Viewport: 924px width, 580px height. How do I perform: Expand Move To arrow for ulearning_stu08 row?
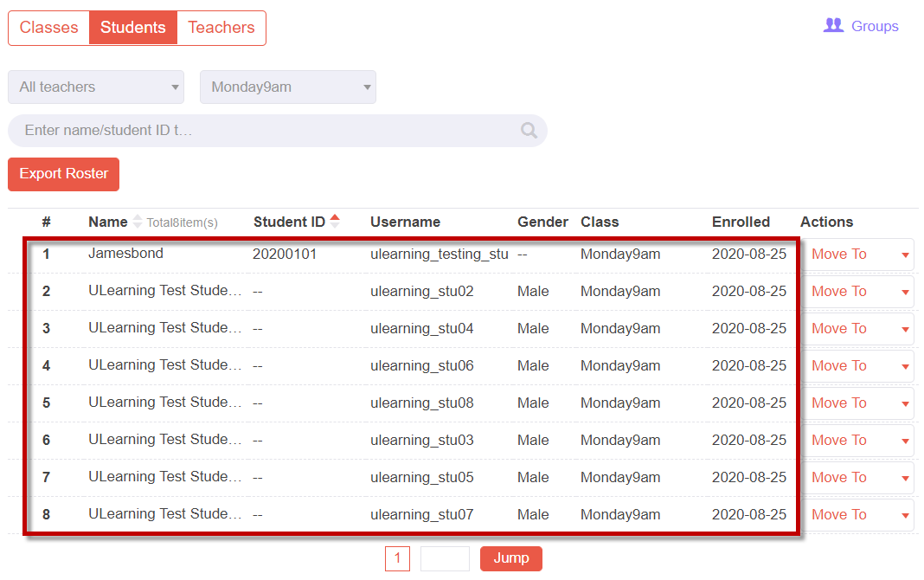(905, 404)
